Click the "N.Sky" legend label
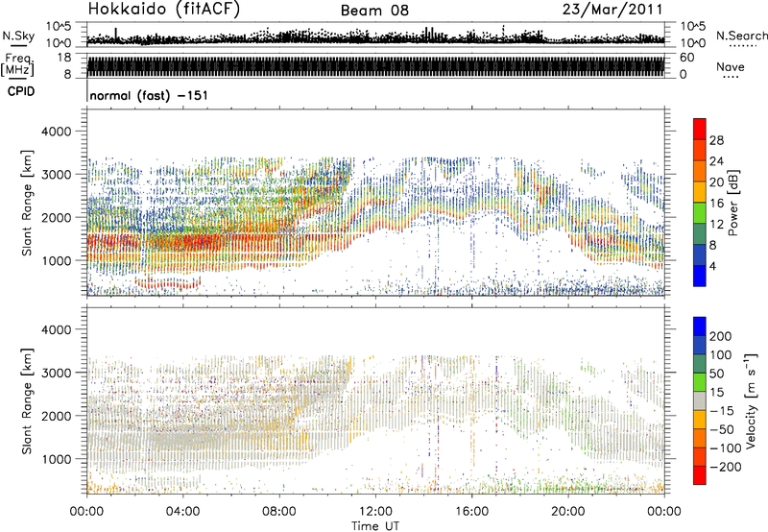 [18, 36]
